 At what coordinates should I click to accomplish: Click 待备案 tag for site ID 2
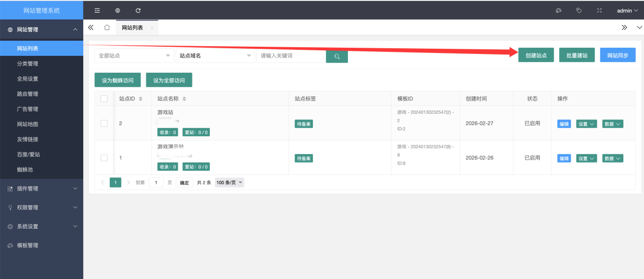[304, 123]
